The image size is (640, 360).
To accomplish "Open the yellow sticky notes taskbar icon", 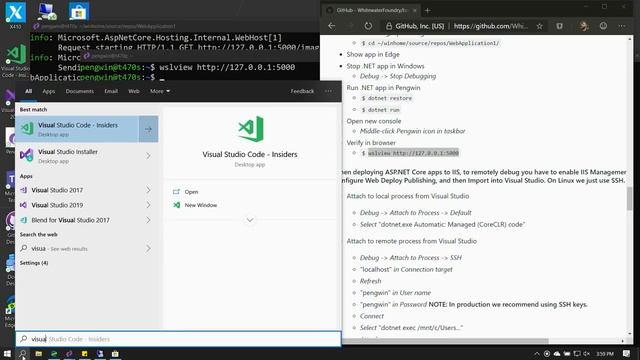I will pos(84,353).
